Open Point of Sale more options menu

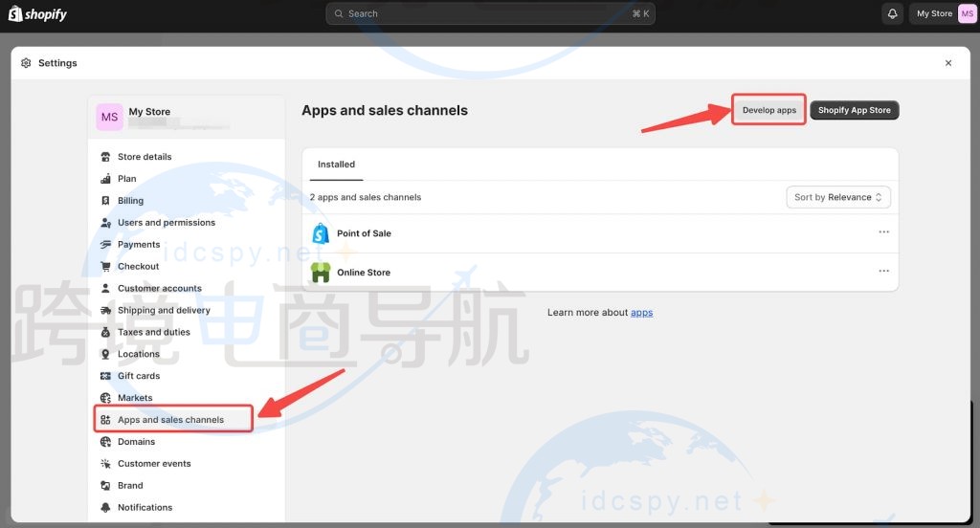click(x=883, y=231)
